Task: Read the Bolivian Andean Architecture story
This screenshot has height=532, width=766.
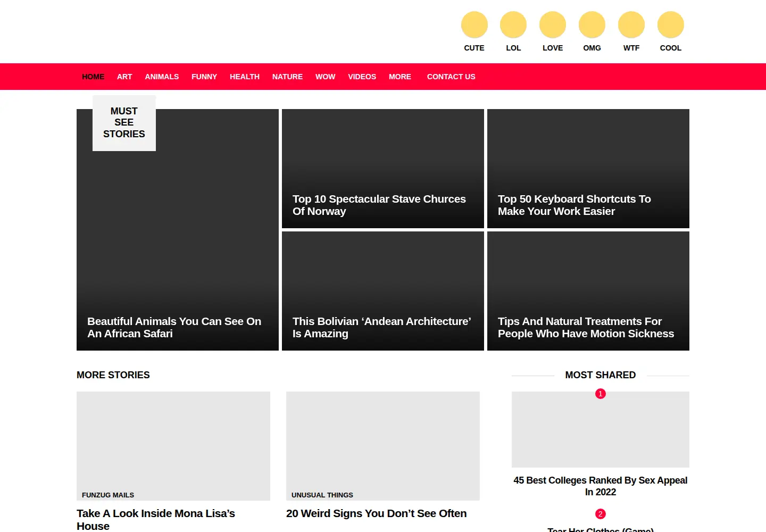Action: coord(383,291)
